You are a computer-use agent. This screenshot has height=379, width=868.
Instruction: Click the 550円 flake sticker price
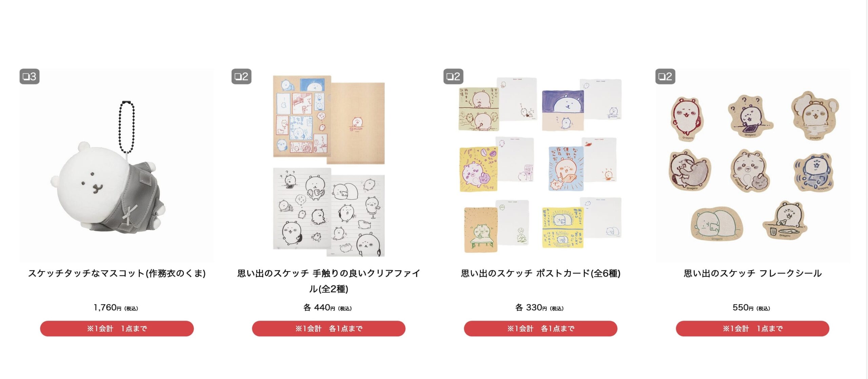coord(751,308)
